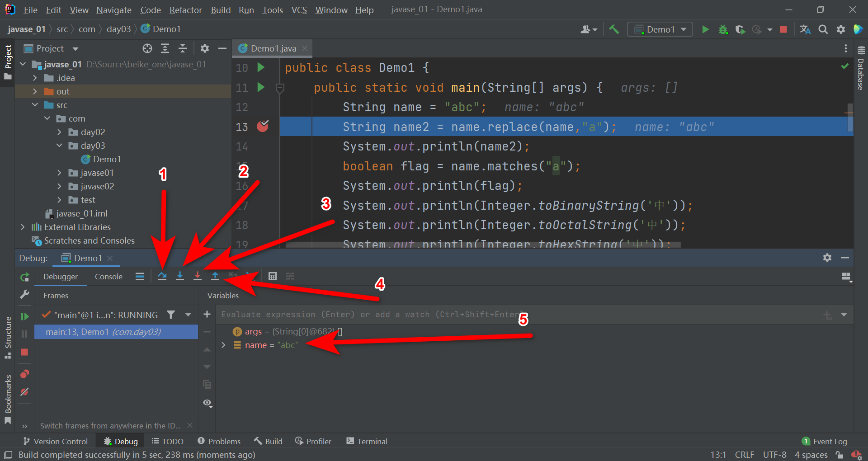Toggle watches view eye icon
The image size is (868, 461).
pyautogui.click(x=208, y=403)
